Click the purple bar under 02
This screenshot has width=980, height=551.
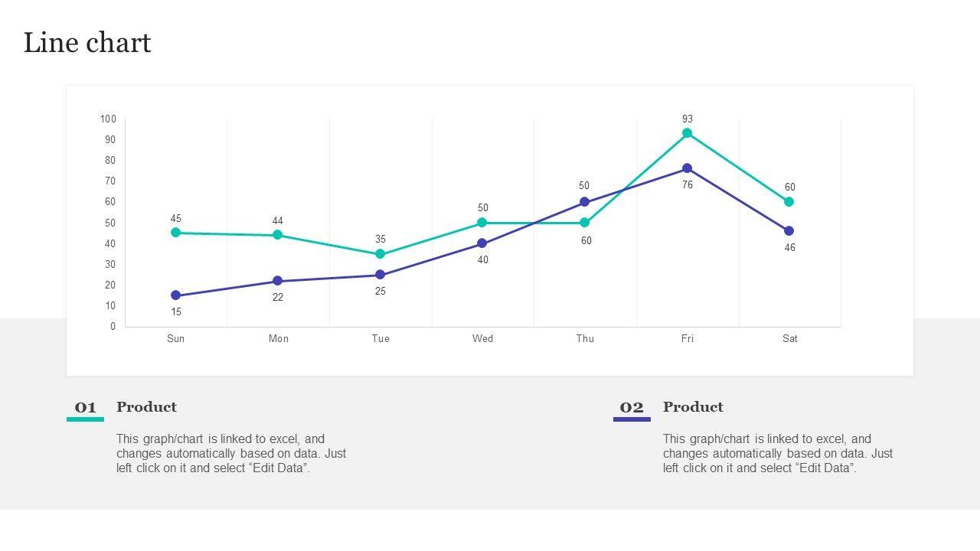tap(632, 419)
